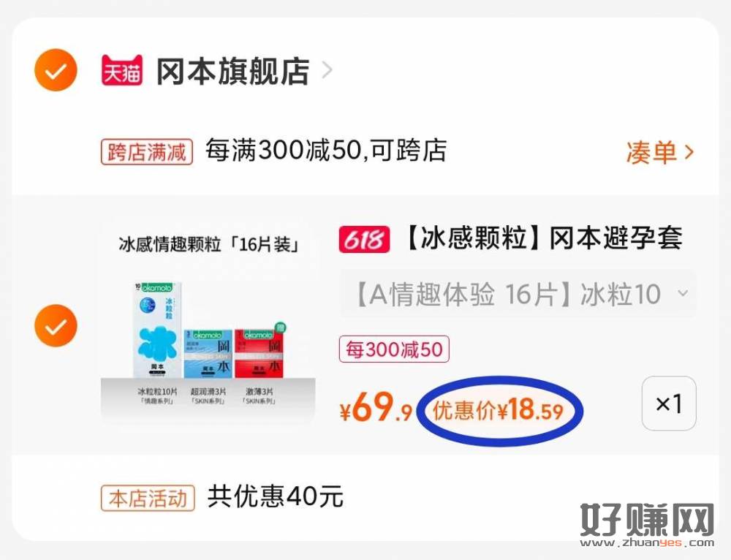731x560 pixels.
Task: Open the quantity selector ×1
Action: point(669,404)
